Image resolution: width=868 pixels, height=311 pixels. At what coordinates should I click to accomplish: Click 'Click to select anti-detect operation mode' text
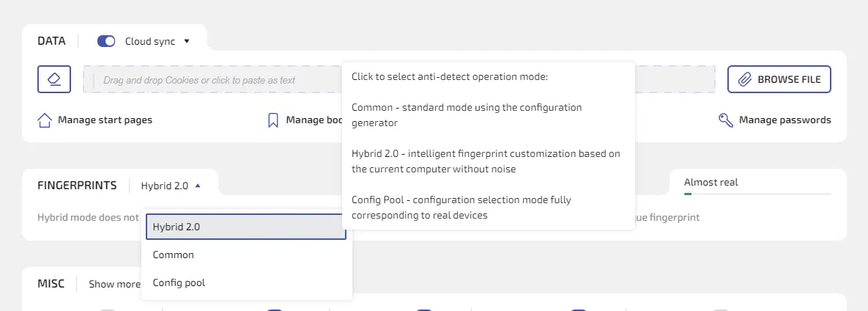[x=450, y=76]
